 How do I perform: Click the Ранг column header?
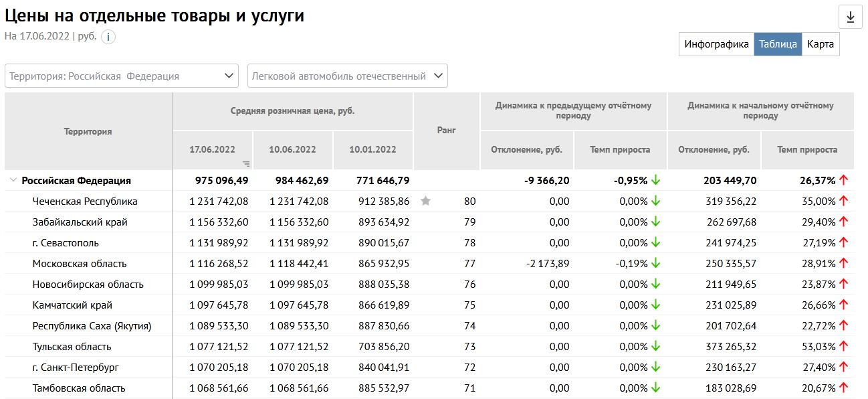click(446, 131)
